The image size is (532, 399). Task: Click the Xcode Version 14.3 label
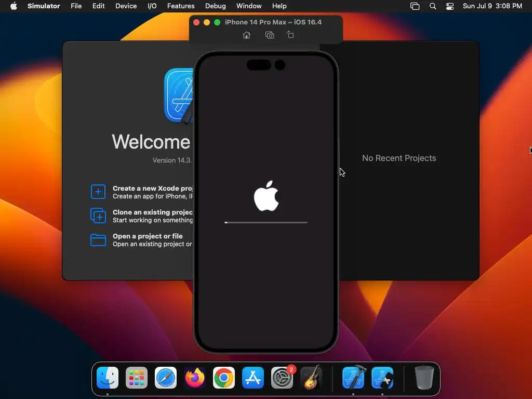click(x=172, y=160)
